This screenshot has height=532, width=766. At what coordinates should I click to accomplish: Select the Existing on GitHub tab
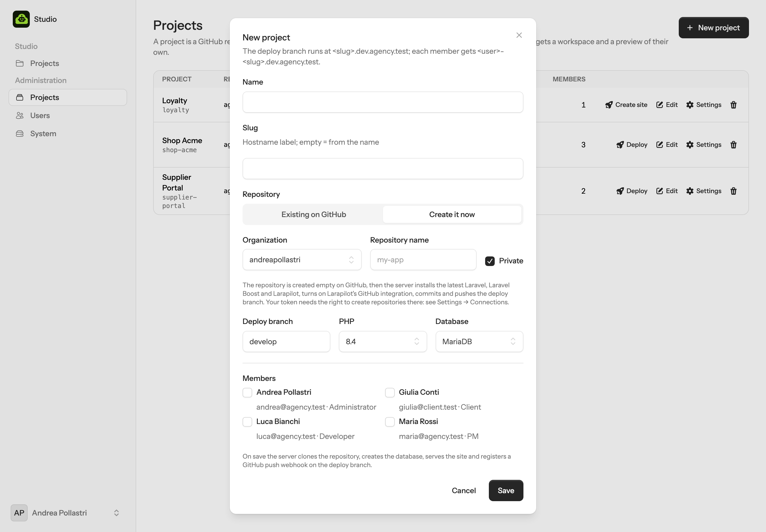pyautogui.click(x=314, y=214)
